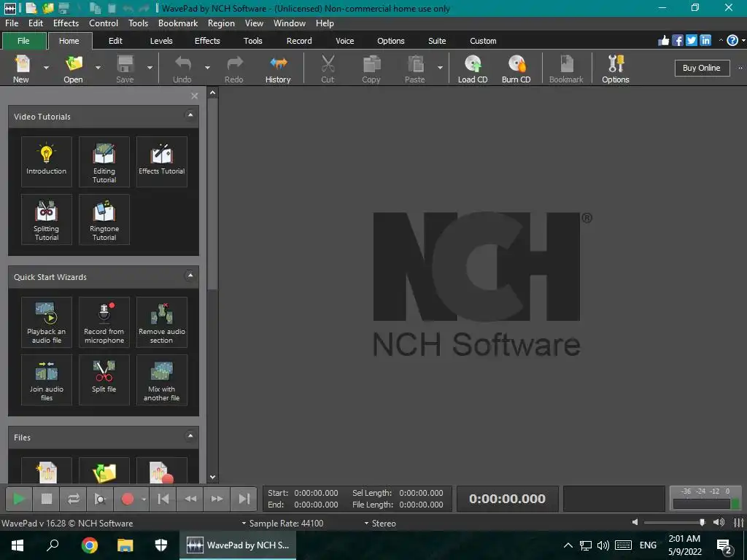
Task: Go to end of file
Action: click(x=244, y=499)
